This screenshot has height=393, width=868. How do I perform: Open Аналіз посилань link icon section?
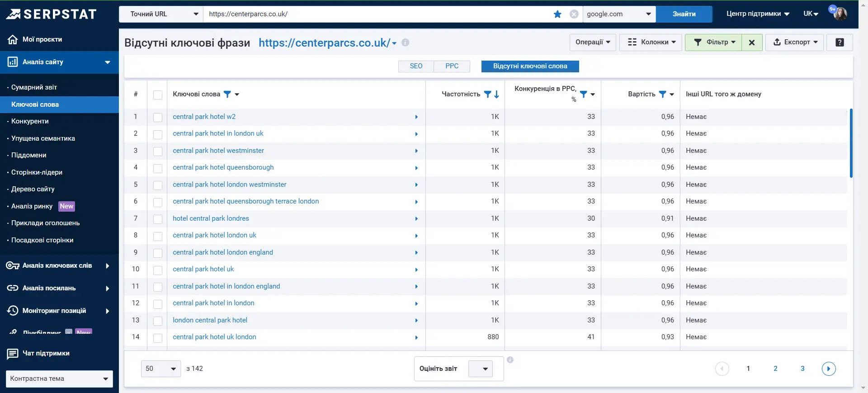13,288
